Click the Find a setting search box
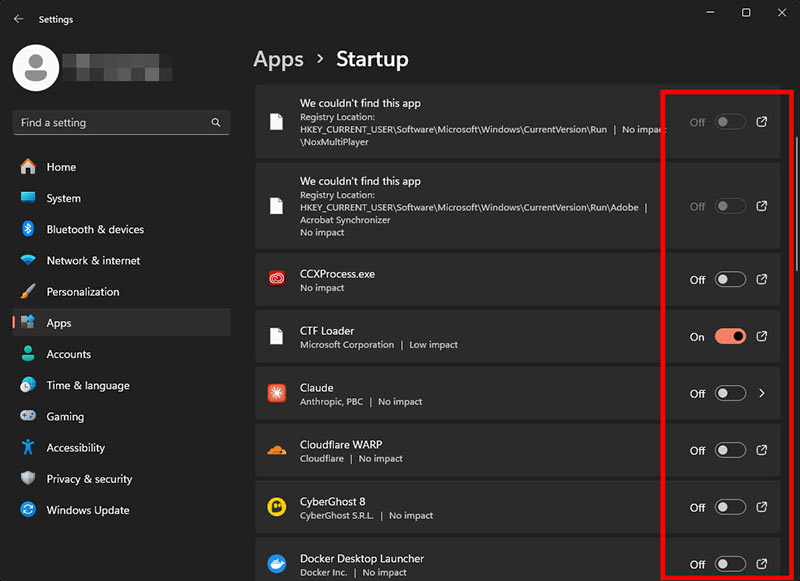This screenshot has width=800, height=581. 121,122
